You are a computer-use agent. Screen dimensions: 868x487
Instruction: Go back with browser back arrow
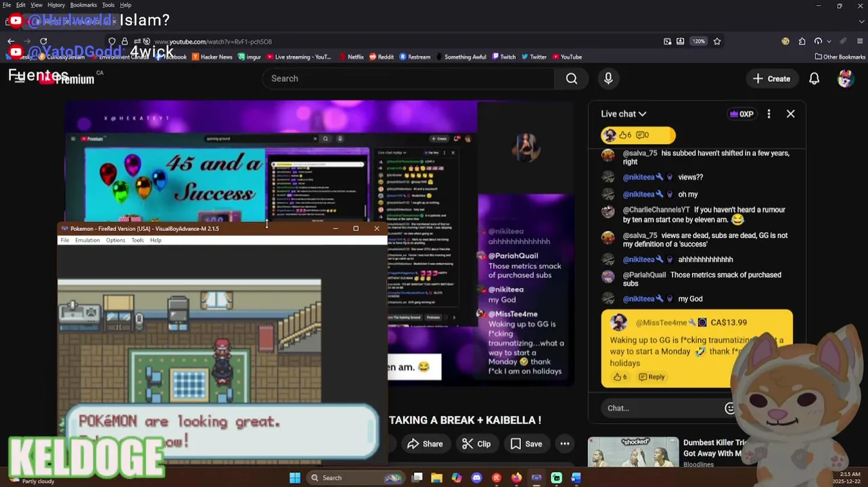click(x=11, y=41)
